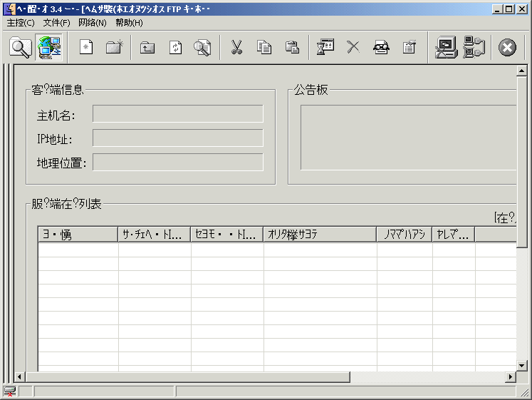This screenshot has height=400, width=532.
Task: Click the paste clipboard icon
Action: coord(292,48)
